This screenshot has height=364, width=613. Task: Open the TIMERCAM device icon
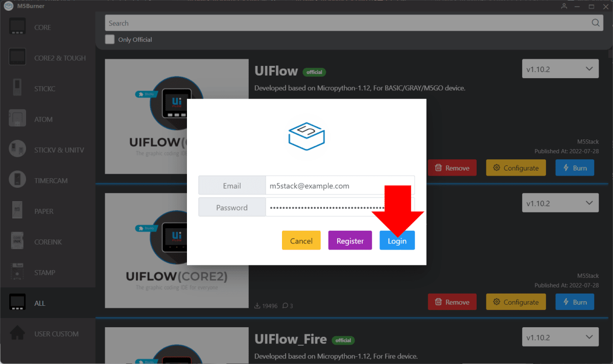click(x=17, y=180)
